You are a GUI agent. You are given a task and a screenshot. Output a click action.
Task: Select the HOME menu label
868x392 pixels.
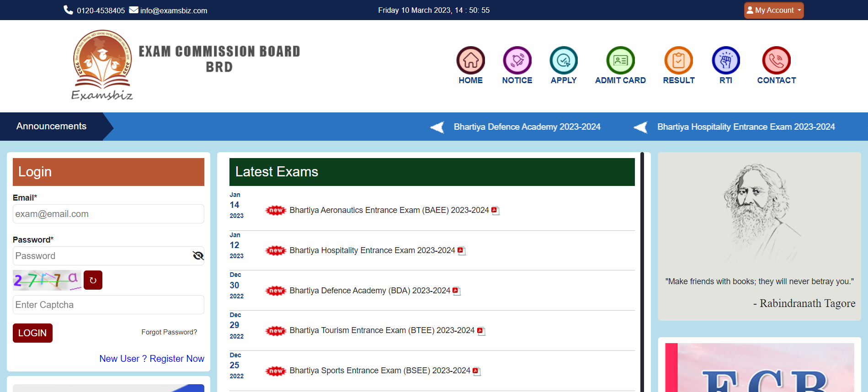470,80
